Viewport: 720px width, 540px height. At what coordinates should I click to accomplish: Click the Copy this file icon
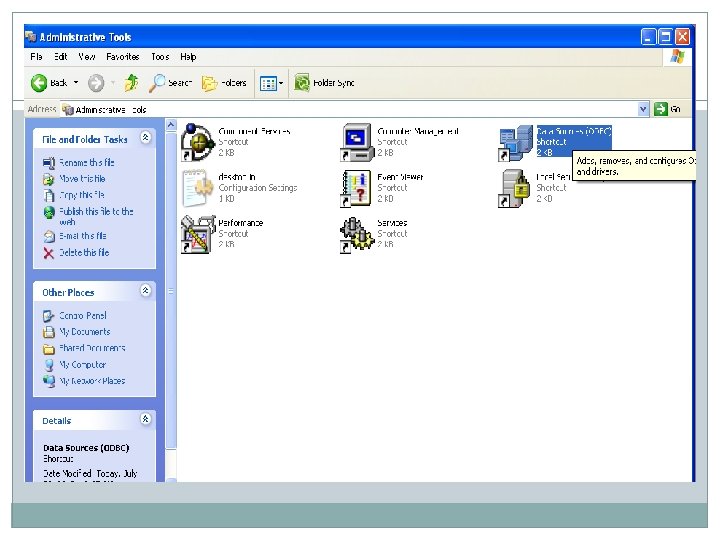point(49,195)
